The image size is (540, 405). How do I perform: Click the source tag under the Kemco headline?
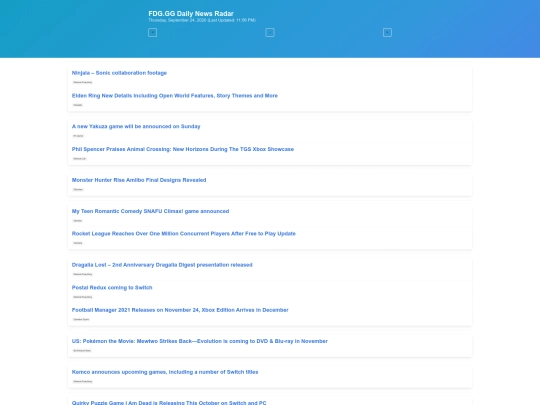click(83, 382)
